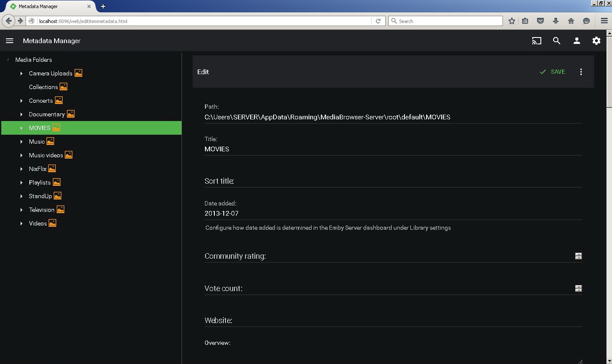Click the Pocket icon in browser toolbar
Image resolution: width=612 pixels, height=364 pixels.
[540, 21]
